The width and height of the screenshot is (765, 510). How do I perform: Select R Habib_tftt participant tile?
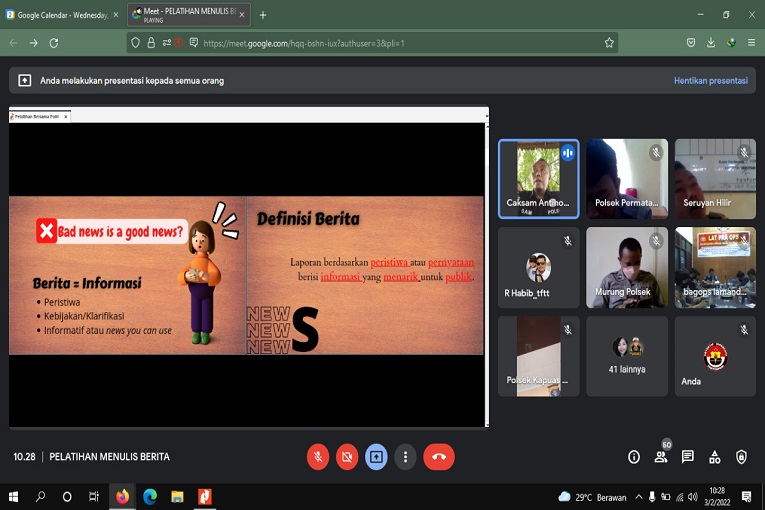[539, 267]
